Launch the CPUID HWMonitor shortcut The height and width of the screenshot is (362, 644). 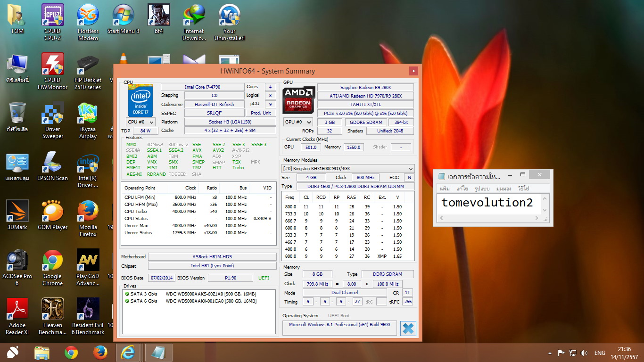pyautogui.click(x=53, y=71)
